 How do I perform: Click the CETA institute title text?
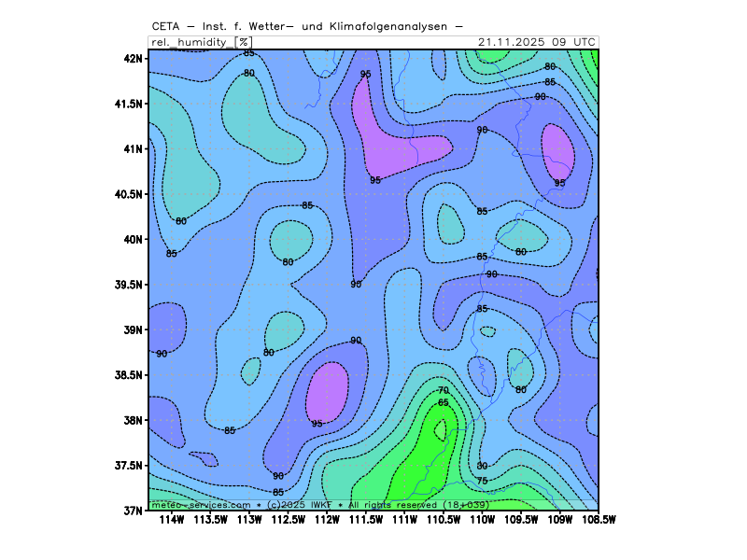[x=306, y=26]
